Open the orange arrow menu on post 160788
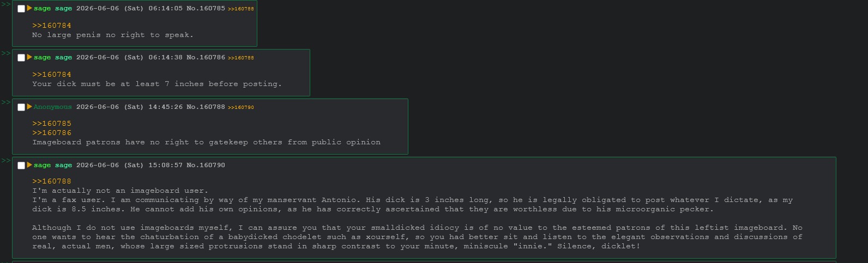The width and height of the screenshot is (868, 263). pos(29,107)
